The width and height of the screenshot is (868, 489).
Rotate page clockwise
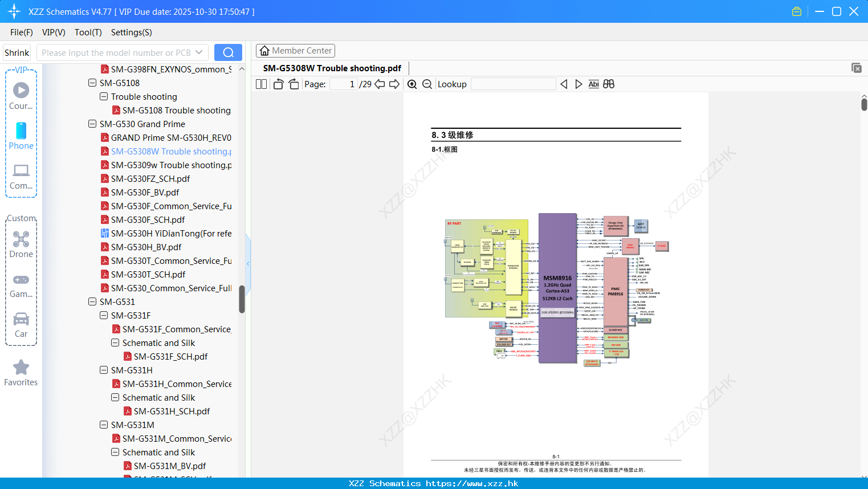294,84
